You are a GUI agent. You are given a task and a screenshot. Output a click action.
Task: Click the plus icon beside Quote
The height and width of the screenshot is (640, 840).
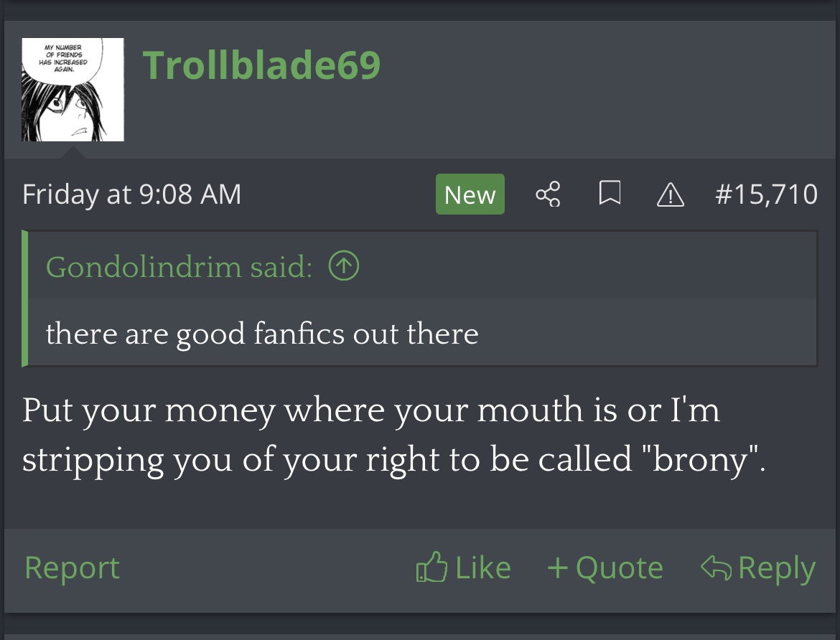pyautogui.click(x=557, y=568)
